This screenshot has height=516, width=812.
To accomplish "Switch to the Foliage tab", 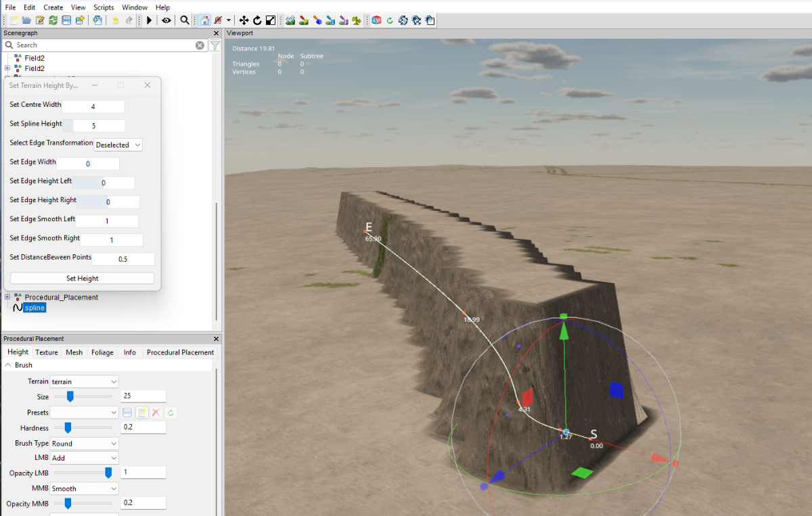I will click(x=103, y=352).
